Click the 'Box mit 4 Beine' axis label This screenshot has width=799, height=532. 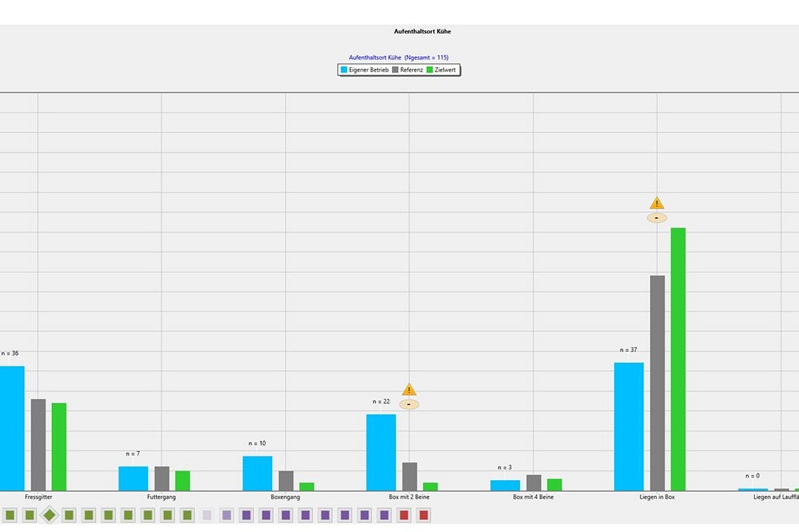(533, 497)
